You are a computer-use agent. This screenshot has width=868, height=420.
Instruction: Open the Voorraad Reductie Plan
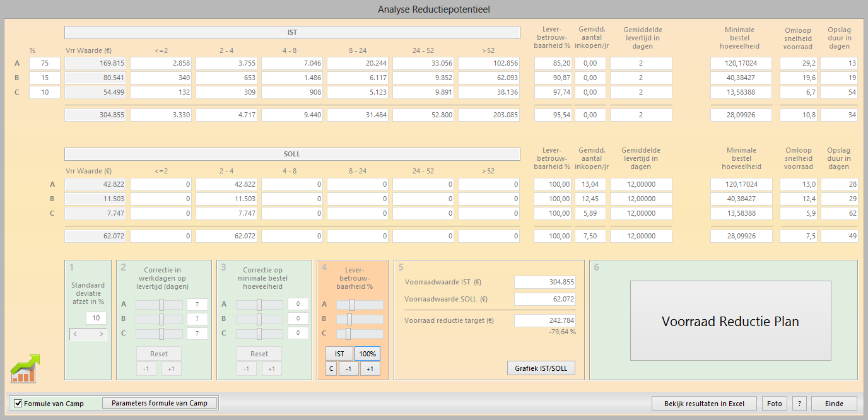(730, 321)
